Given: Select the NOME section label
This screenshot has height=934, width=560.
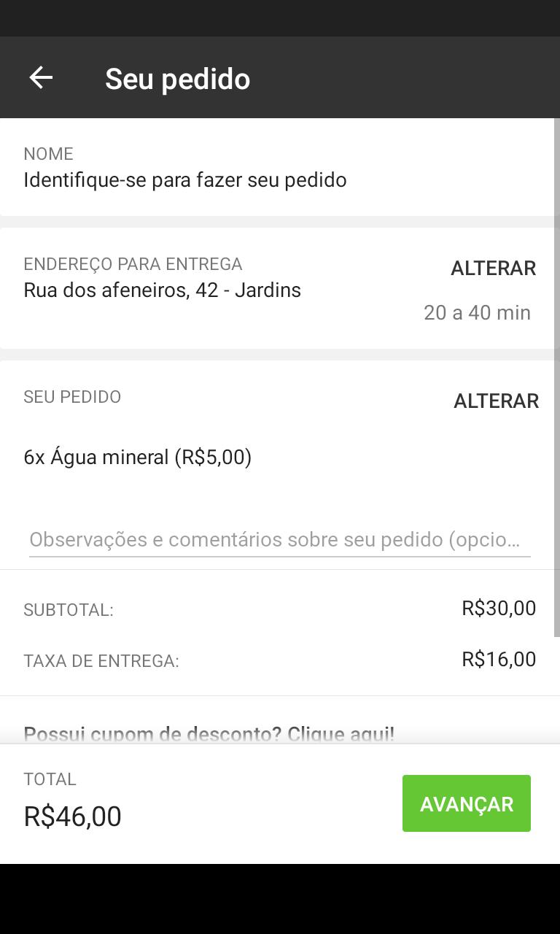Looking at the screenshot, I should pyautogui.click(x=49, y=154).
